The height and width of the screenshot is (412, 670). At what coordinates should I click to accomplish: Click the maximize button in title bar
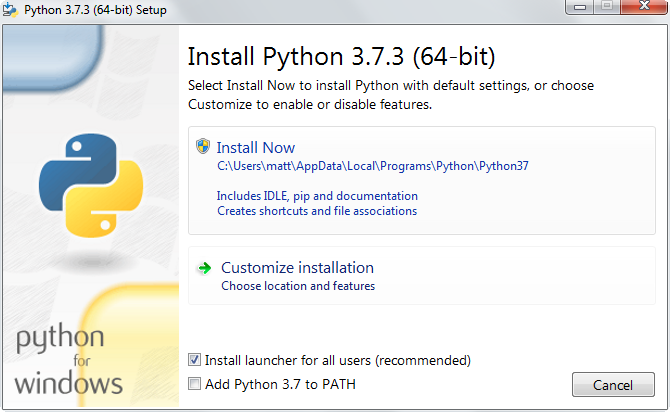click(x=605, y=8)
